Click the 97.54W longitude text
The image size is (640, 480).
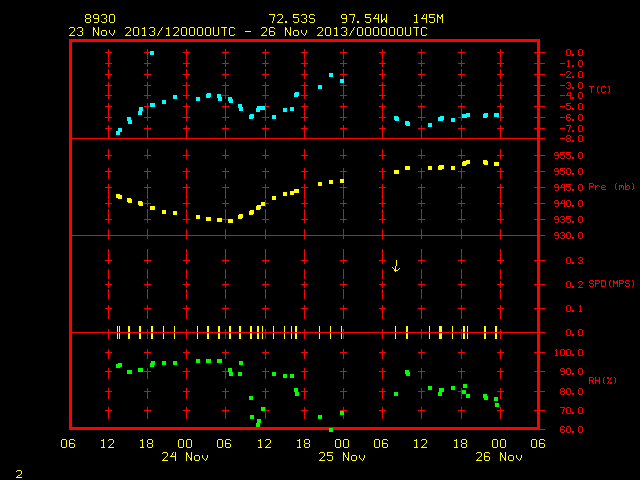pos(364,19)
